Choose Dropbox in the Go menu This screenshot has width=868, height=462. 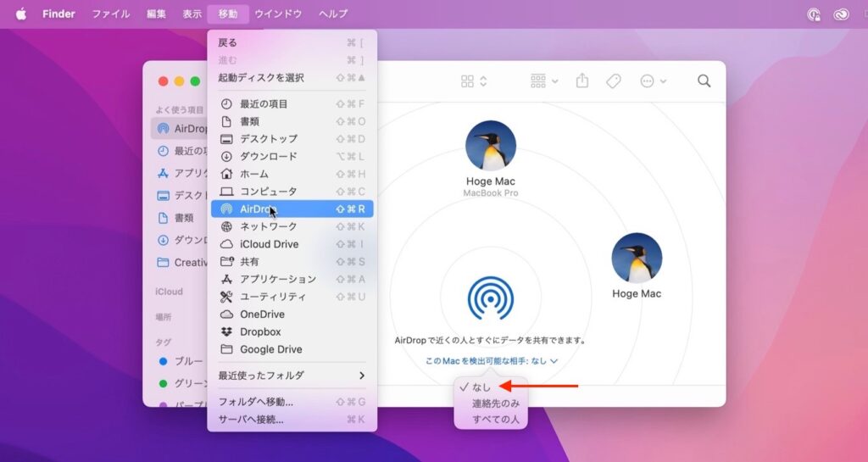[x=292, y=332]
